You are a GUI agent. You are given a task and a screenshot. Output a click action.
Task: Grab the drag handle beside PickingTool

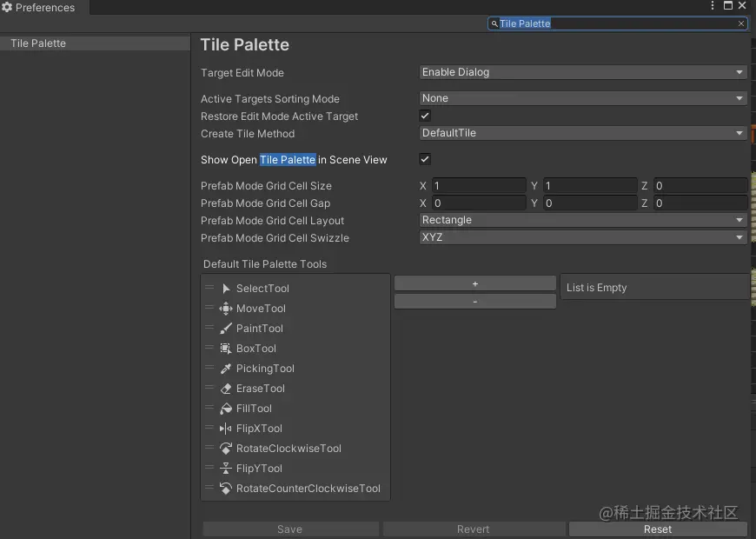[209, 367]
